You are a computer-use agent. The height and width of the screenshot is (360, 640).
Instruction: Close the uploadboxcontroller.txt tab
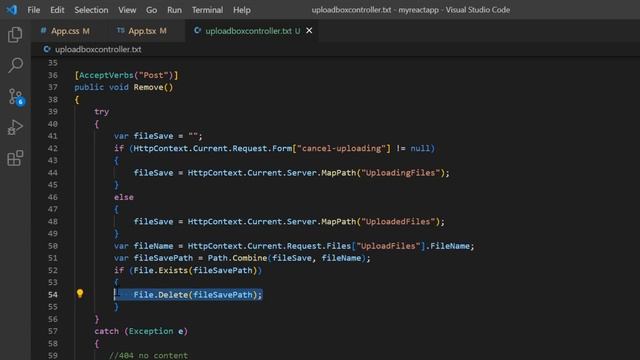309,31
